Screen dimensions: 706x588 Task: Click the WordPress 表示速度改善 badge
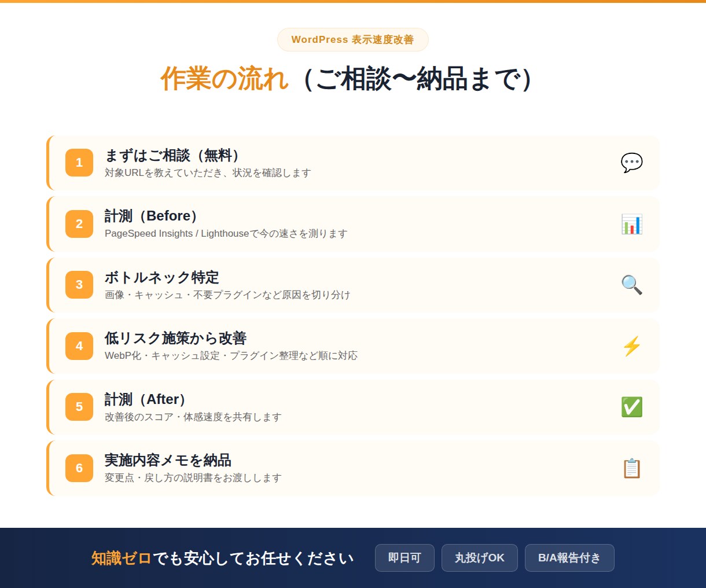pyautogui.click(x=353, y=40)
